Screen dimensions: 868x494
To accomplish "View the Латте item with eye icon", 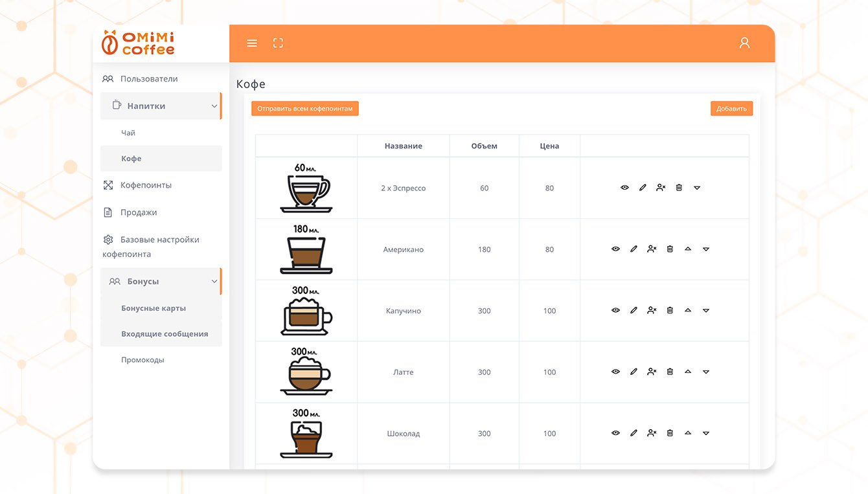I will tap(615, 372).
